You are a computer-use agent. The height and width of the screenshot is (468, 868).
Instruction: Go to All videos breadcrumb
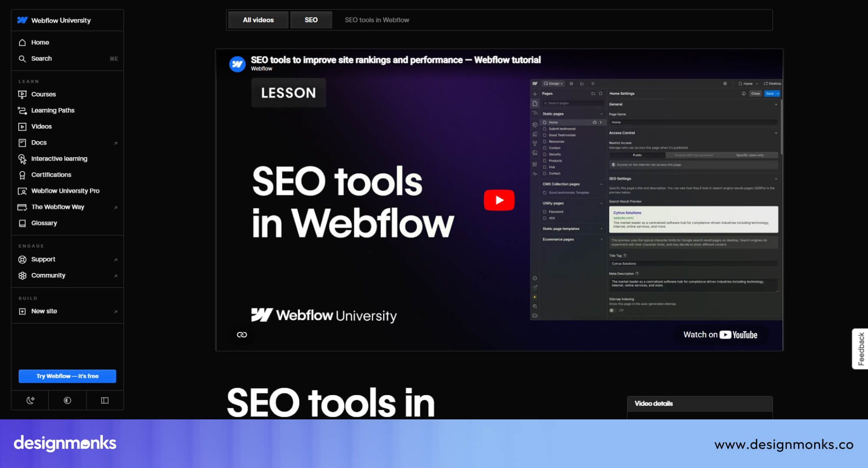[x=258, y=20]
